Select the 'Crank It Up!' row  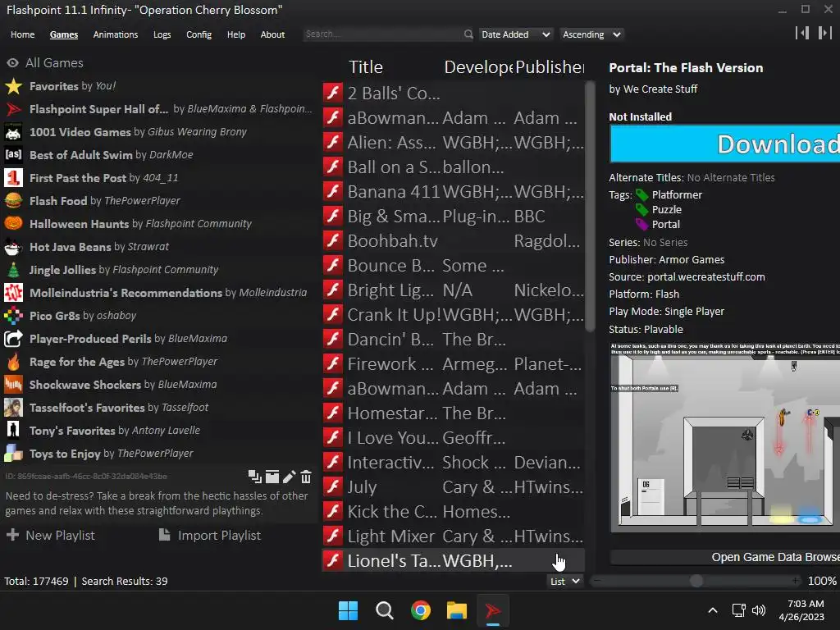click(453, 314)
